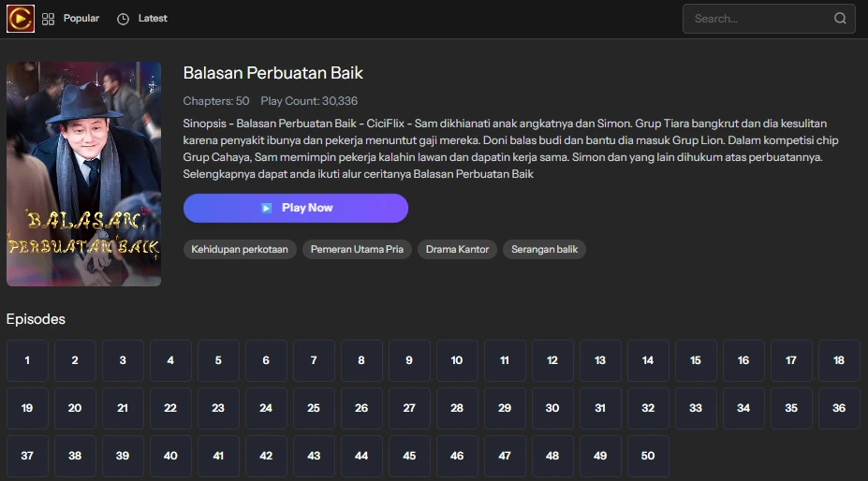The width and height of the screenshot is (868, 481).
Task: Open episode 23
Action: pyautogui.click(x=218, y=408)
